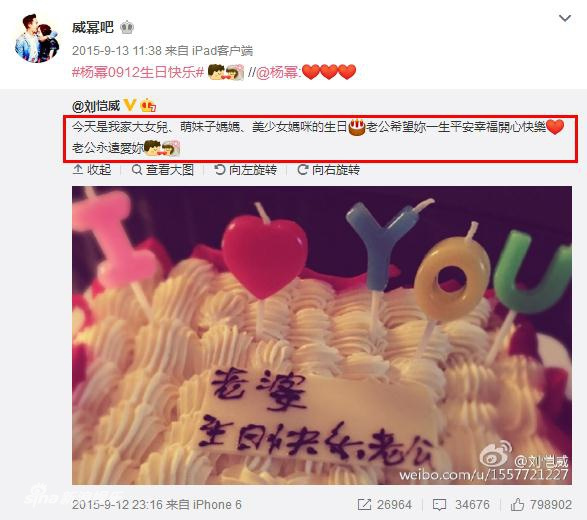This screenshot has height=520, width=587.
Task: Open the comments icon with 34676
Action: click(461, 505)
